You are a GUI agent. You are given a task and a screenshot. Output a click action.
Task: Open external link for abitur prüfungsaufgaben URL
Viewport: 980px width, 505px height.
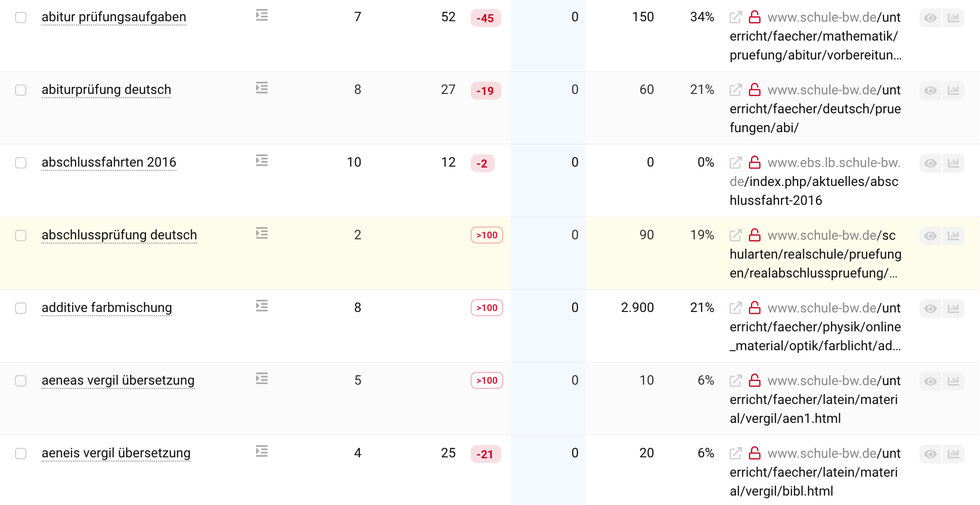pyautogui.click(x=735, y=17)
